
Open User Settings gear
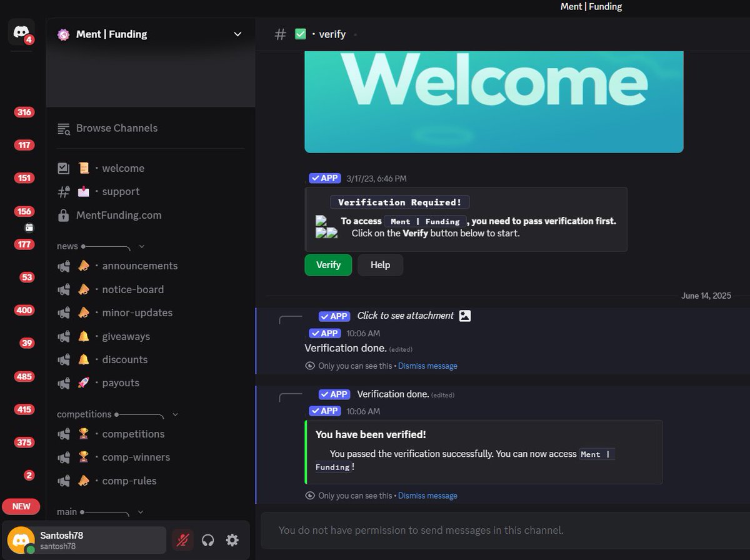(232, 540)
